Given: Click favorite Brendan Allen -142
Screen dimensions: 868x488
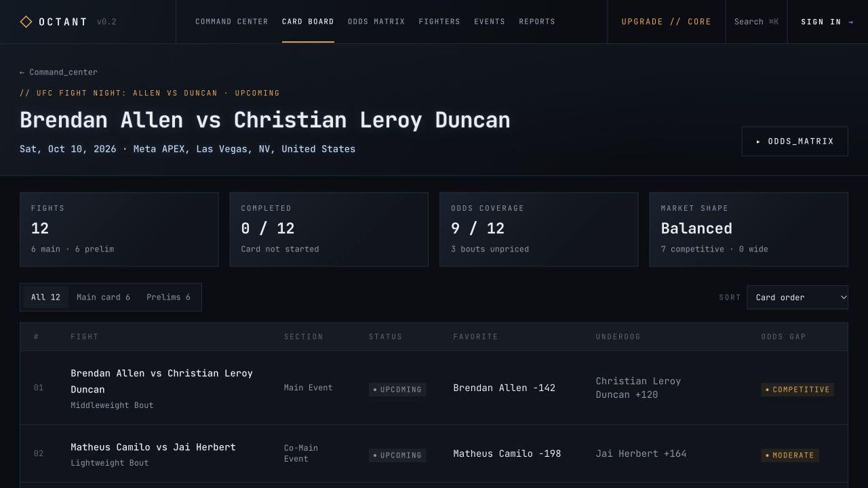Looking at the screenshot, I should click(505, 388).
